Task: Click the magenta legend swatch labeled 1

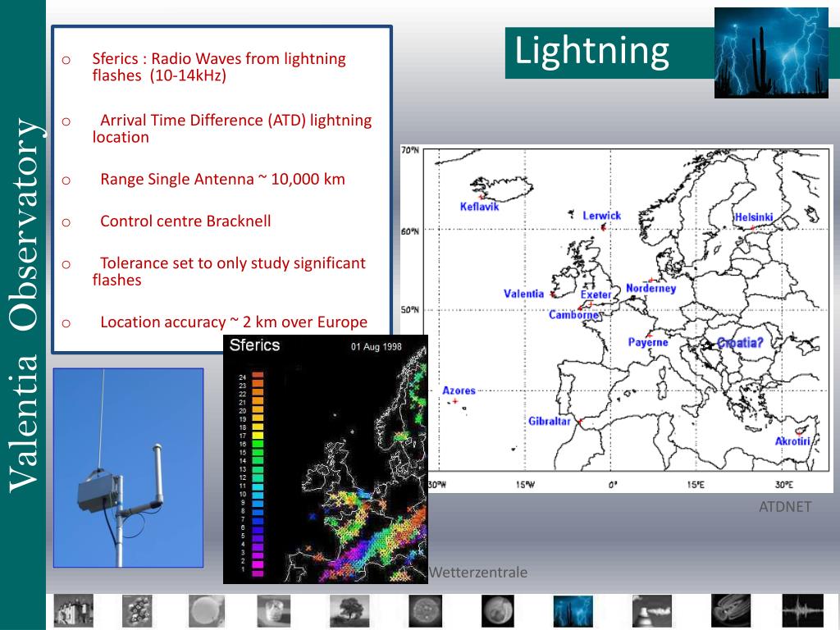Action: click(x=258, y=573)
